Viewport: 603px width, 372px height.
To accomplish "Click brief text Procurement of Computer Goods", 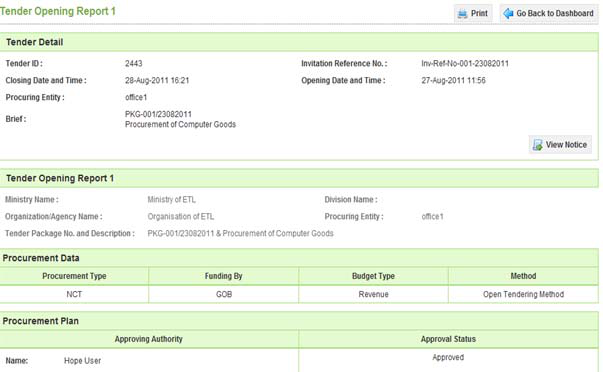I will point(180,125).
